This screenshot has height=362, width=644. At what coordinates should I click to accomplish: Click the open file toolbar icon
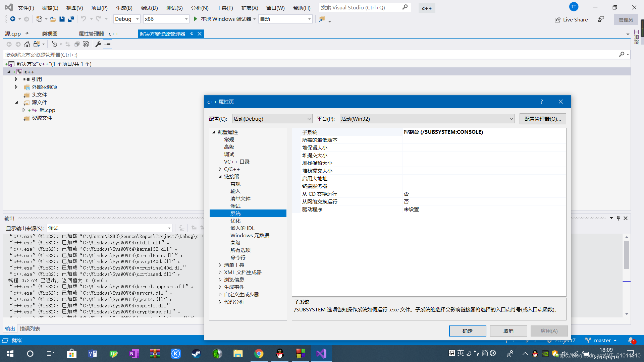click(x=53, y=19)
